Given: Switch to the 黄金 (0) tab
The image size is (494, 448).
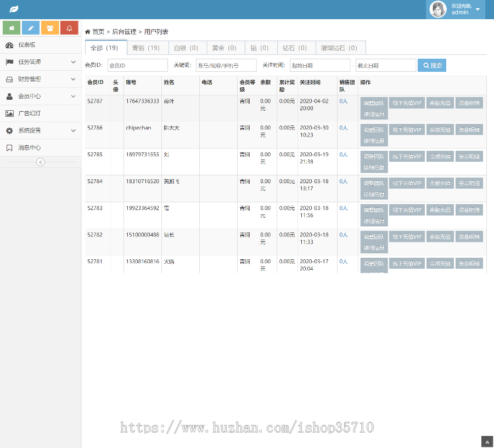Looking at the screenshot, I should [226, 48].
